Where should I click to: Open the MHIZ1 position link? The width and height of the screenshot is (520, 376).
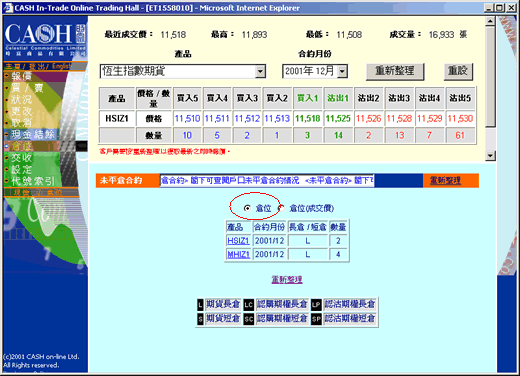238,254
